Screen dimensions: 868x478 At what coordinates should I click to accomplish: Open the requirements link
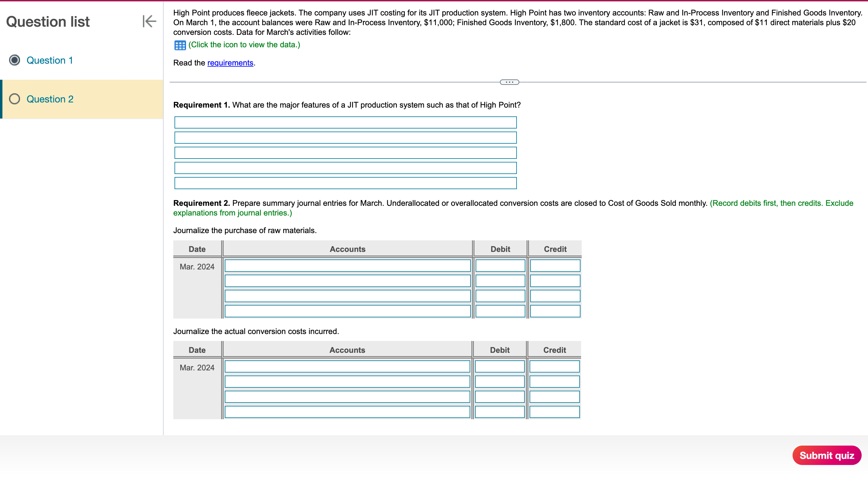[230, 63]
